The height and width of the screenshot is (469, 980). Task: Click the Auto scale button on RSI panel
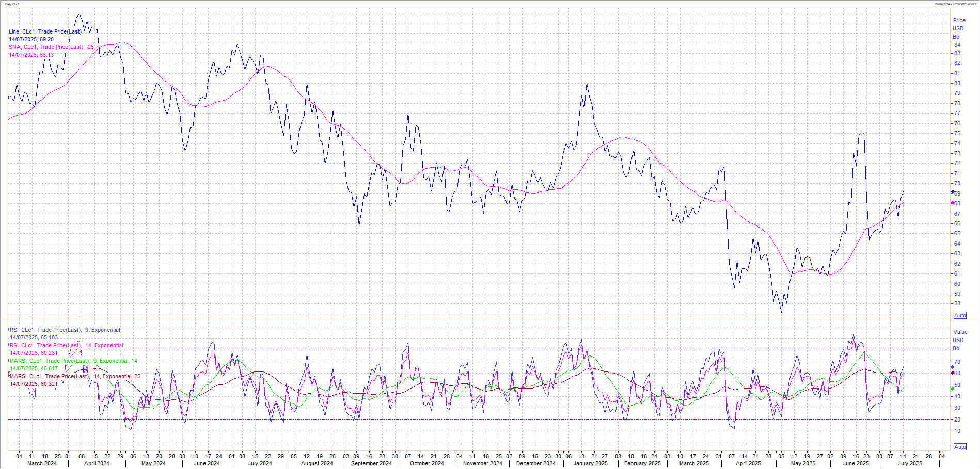[960, 447]
